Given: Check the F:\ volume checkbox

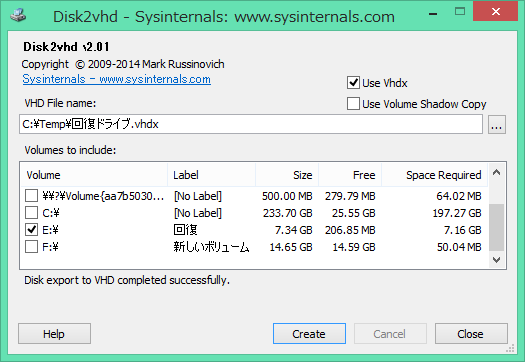Looking at the screenshot, I should (x=31, y=247).
